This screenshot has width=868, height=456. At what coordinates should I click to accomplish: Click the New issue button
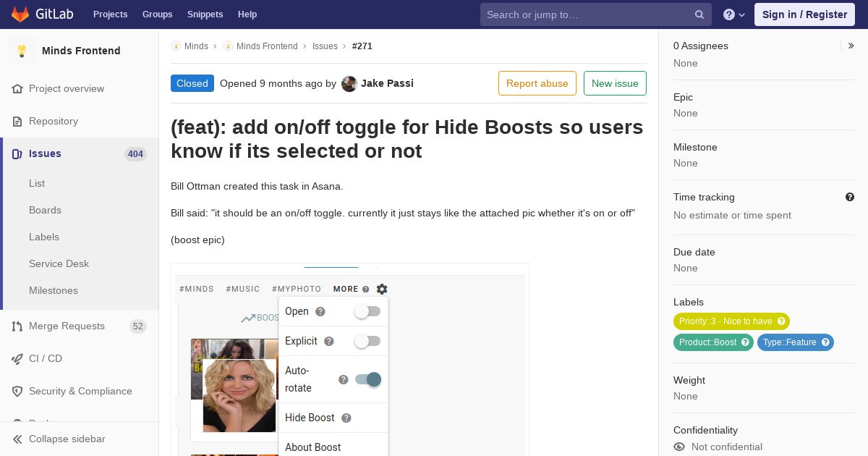click(x=615, y=83)
